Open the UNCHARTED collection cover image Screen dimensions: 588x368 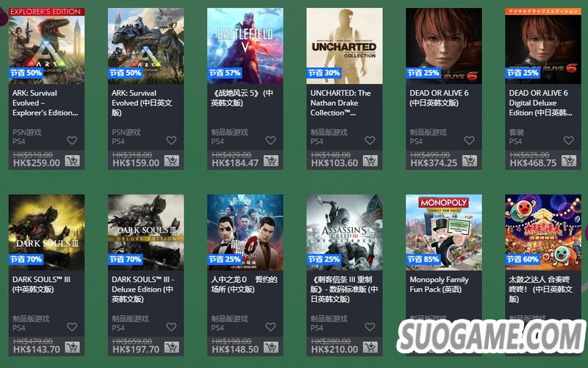pos(345,46)
